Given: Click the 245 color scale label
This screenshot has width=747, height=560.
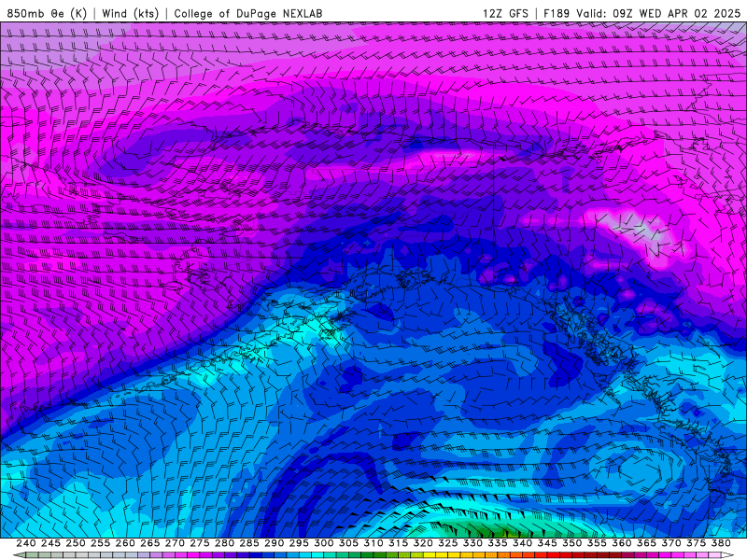Looking at the screenshot, I should tap(50, 543).
